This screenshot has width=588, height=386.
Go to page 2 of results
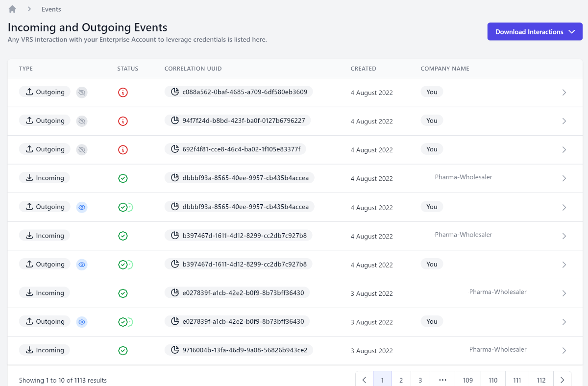[x=401, y=380]
